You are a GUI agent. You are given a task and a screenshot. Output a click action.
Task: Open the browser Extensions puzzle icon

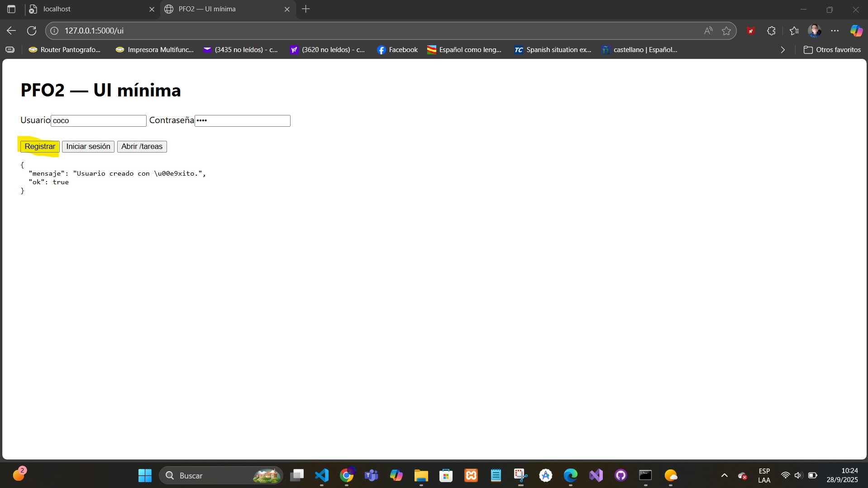(771, 31)
